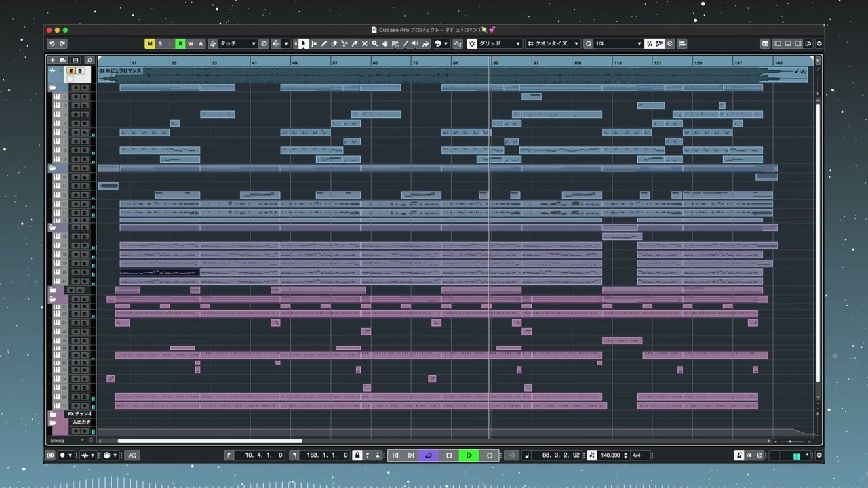Collapse the second folder track
The height and width of the screenshot is (488, 868).
click(52, 168)
